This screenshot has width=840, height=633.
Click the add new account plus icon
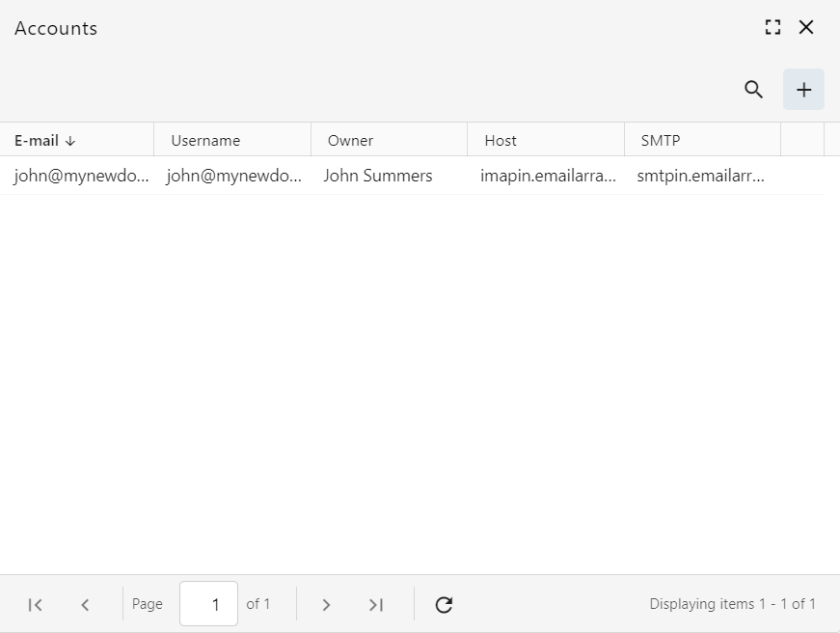(803, 89)
